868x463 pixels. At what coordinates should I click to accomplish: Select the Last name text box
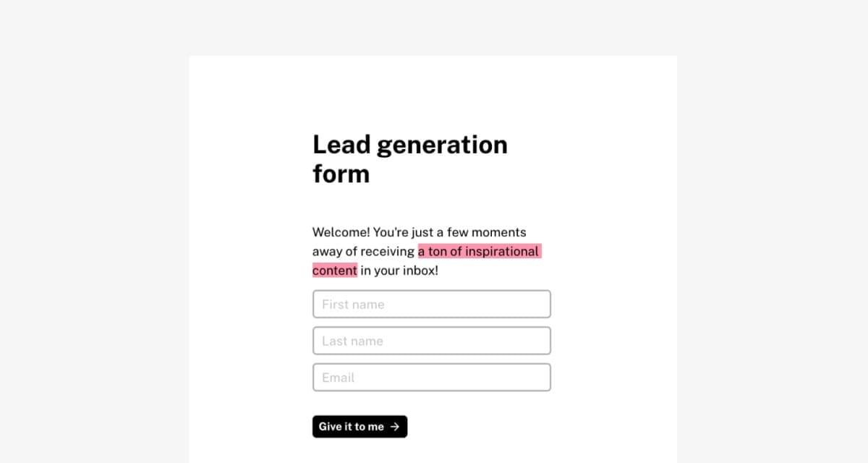(432, 341)
